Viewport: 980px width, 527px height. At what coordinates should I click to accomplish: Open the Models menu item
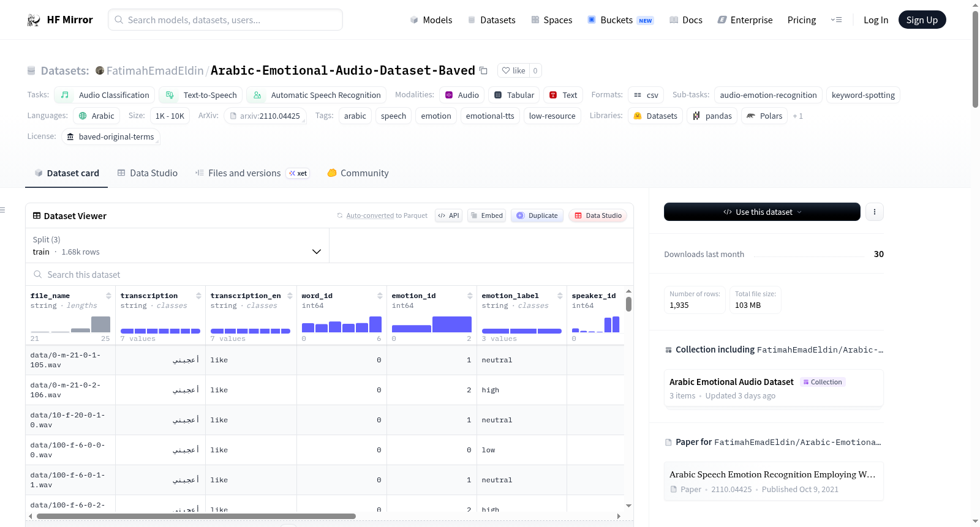tap(431, 20)
